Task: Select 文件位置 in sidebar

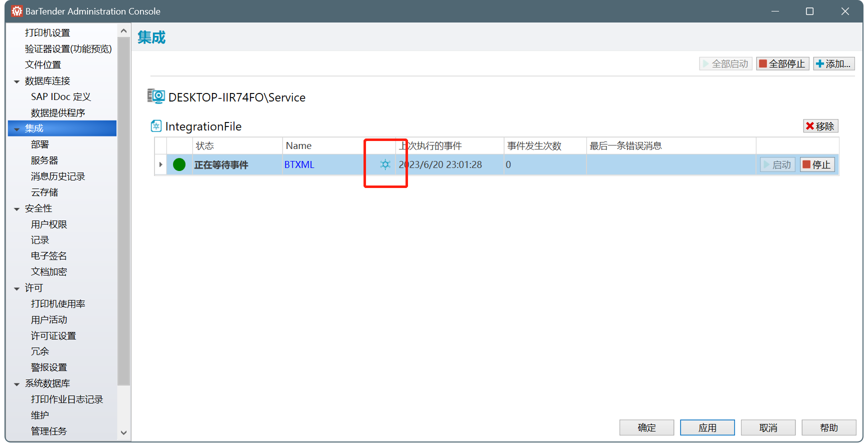Action: coord(43,64)
